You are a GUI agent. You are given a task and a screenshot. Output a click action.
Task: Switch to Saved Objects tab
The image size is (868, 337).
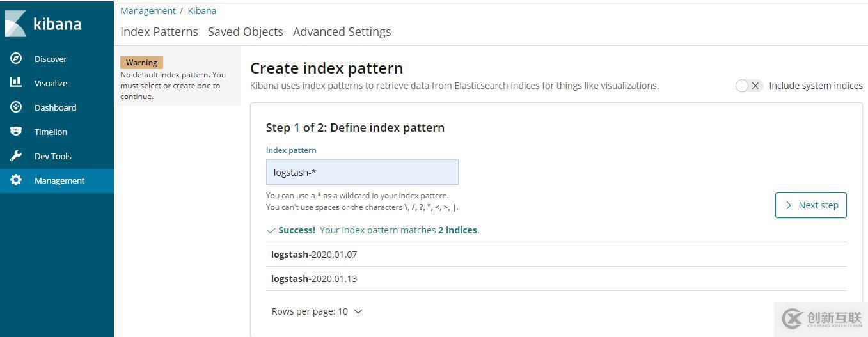(246, 32)
